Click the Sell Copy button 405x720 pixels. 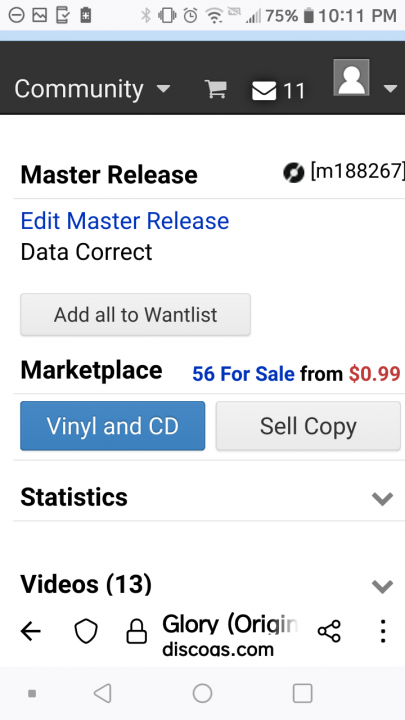tap(308, 426)
